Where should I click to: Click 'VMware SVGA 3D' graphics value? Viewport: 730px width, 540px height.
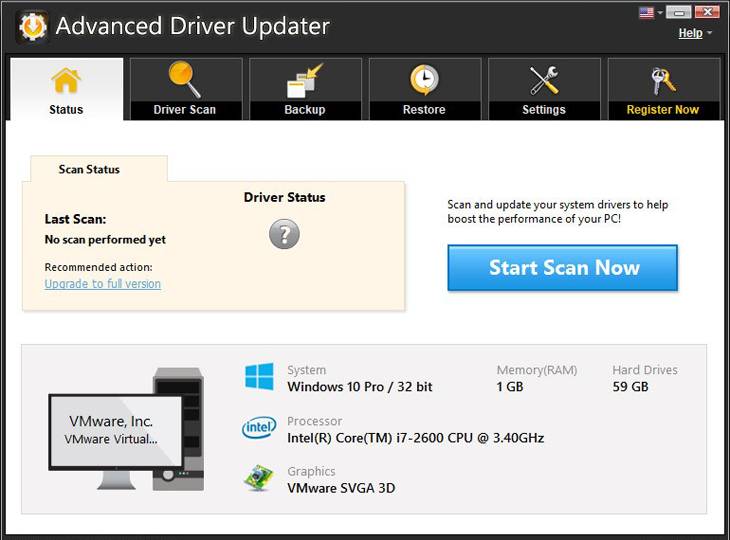341,488
